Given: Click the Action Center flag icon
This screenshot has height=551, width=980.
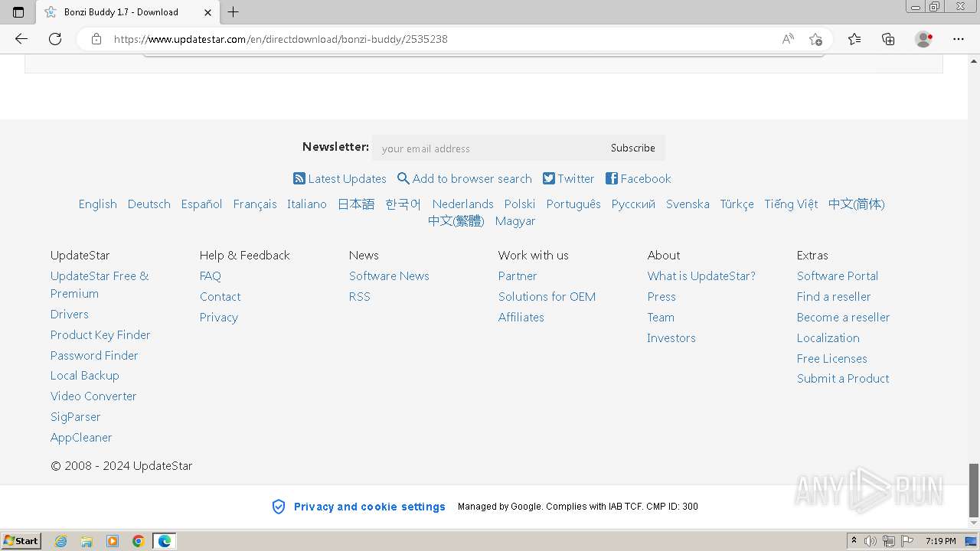Looking at the screenshot, I should (907, 541).
